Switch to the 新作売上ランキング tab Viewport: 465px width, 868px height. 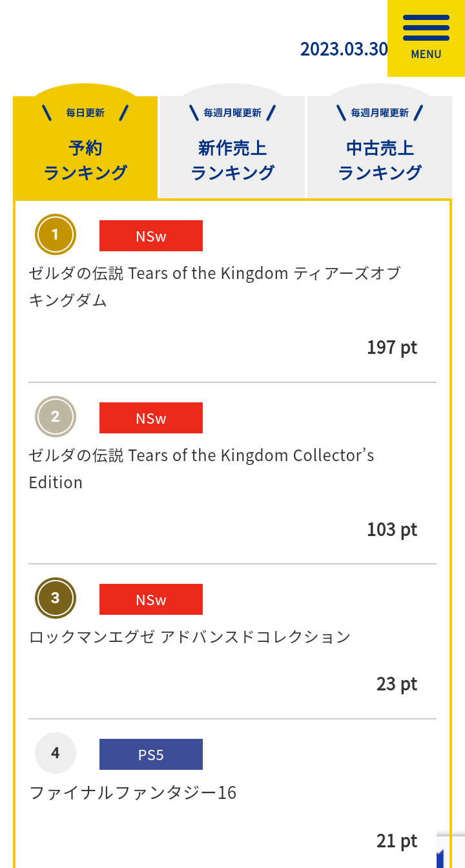click(232, 148)
